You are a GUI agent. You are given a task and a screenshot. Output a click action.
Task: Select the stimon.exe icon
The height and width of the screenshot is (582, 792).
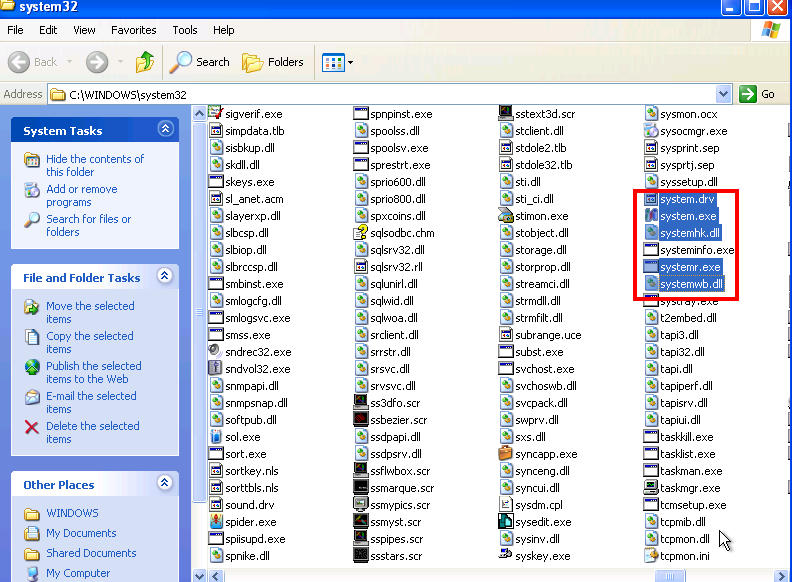click(506, 215)
